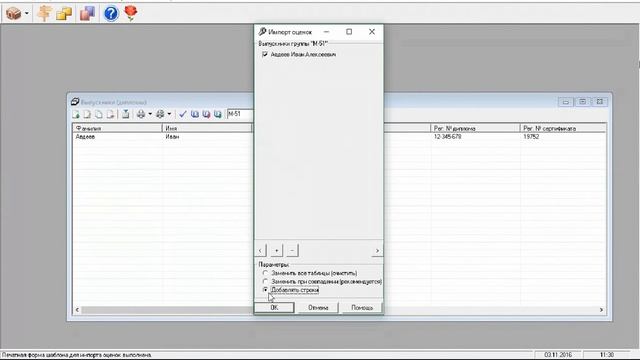This screenshot has height=360, width=640.
Task: Open help via blue question mark icon
Action: click(111, 13)
